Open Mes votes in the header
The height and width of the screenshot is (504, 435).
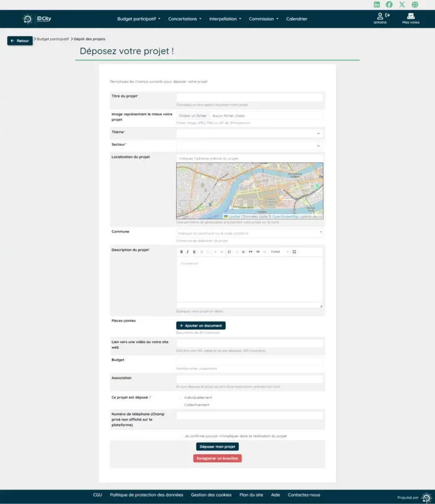point(410,19)
